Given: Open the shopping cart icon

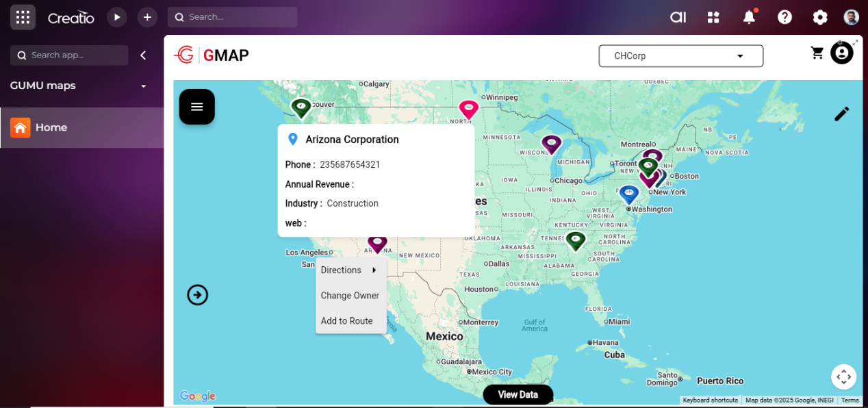Looking at the screenshot, I should coord(817,53).
